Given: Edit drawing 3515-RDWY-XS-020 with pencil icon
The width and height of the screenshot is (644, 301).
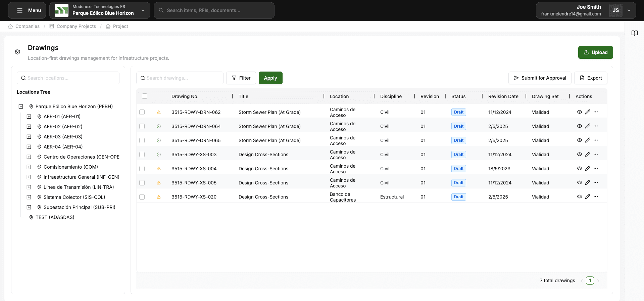Looking at the screenshot, I should pos(587,197).
